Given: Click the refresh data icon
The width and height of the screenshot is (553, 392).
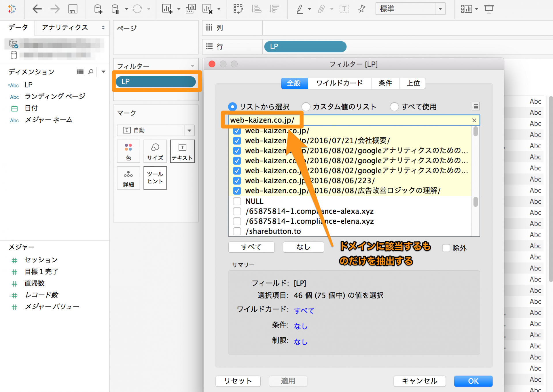Looking at the screenshot, I should pyautogui.click(x=137, y=9).
